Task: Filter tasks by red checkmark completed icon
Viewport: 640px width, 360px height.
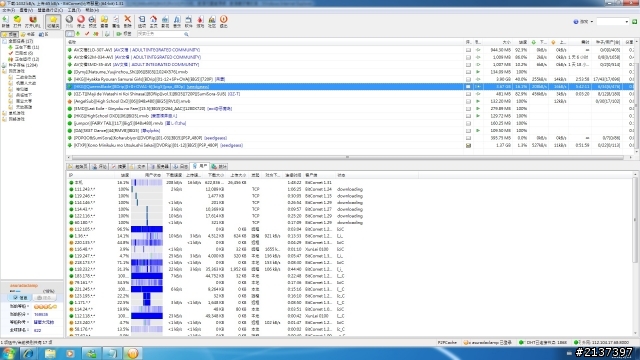Action: [87, 34]
